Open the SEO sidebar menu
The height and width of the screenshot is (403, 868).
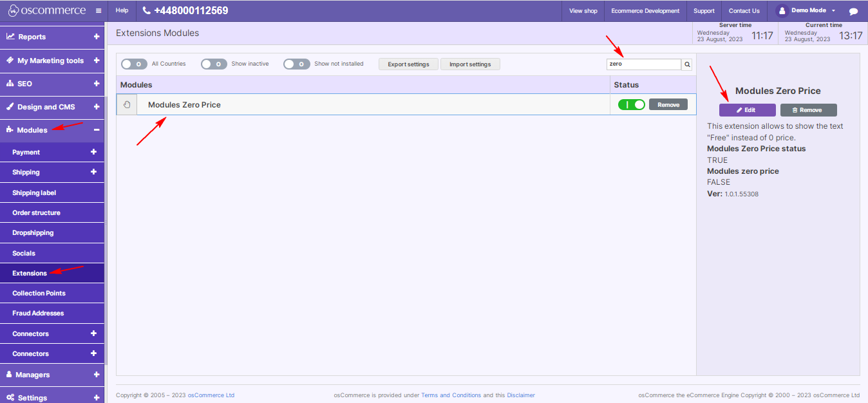pos(52,84)
